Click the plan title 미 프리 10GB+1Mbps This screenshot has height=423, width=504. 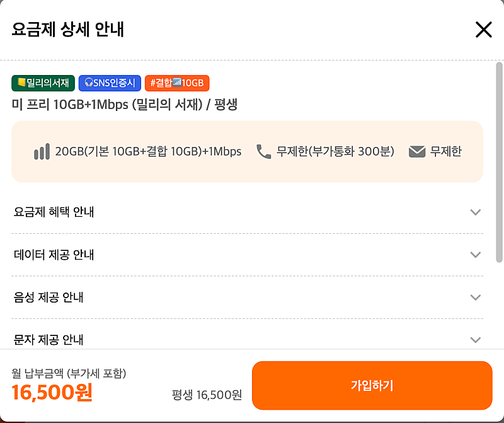click(124, 105)
